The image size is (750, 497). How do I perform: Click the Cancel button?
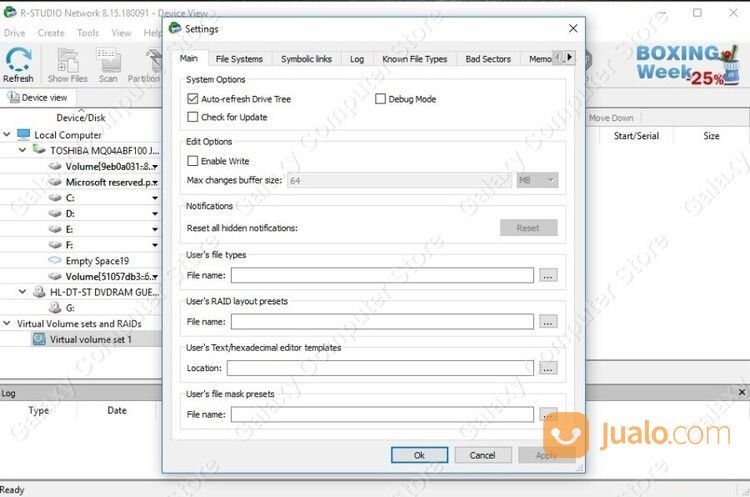point(483,455)
